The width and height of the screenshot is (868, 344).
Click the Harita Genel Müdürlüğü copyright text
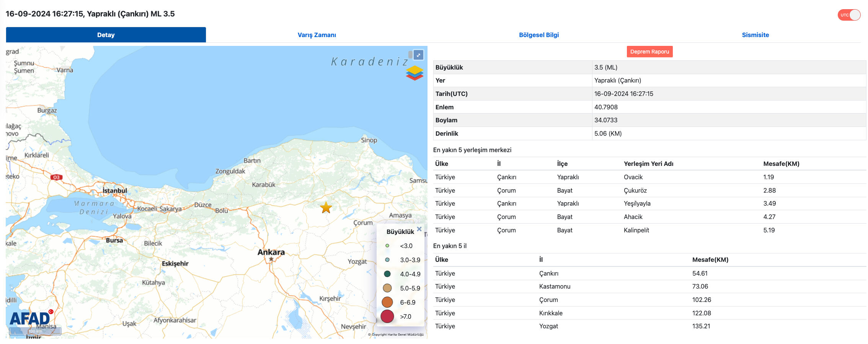click(396, 334)
